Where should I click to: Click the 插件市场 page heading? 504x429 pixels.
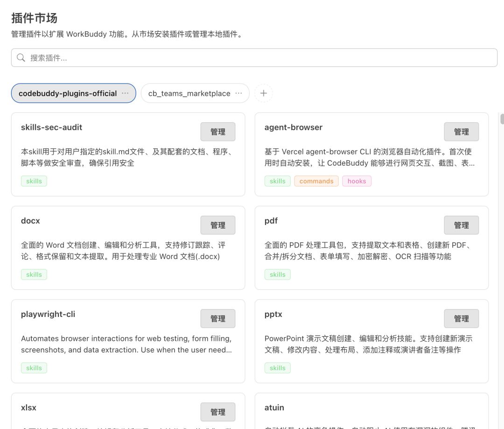[35, 18]
